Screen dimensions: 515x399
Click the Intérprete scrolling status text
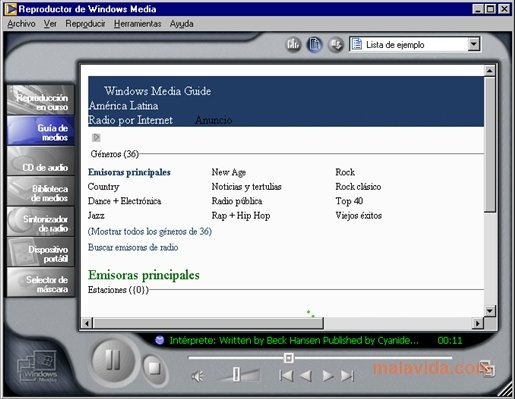click(x=294, y=340)
